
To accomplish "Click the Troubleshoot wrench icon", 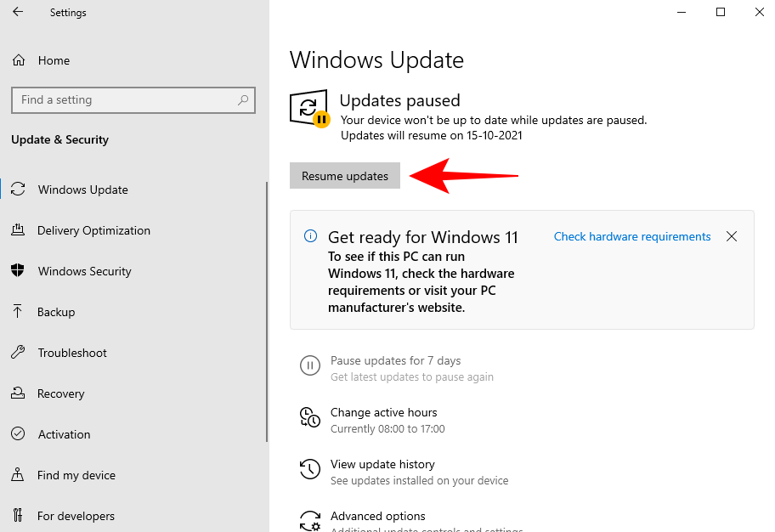I will pos(18,353).
